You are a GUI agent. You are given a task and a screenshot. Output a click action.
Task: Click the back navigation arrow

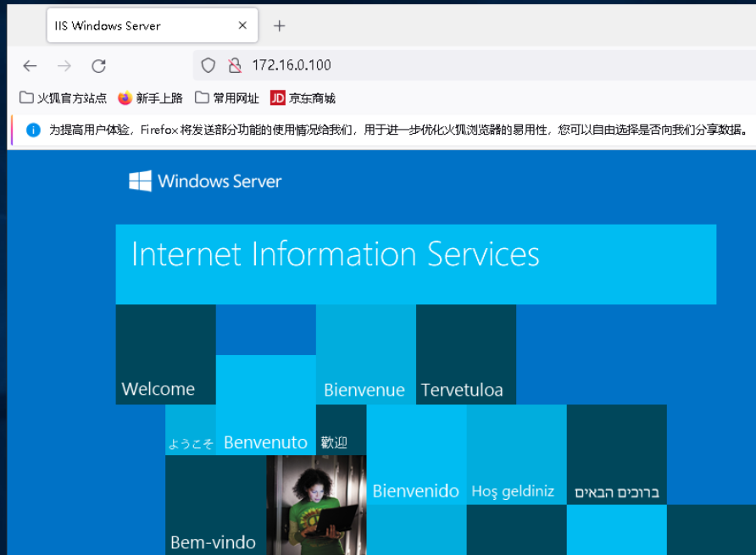pyautogui.click(x=30, y=65)
